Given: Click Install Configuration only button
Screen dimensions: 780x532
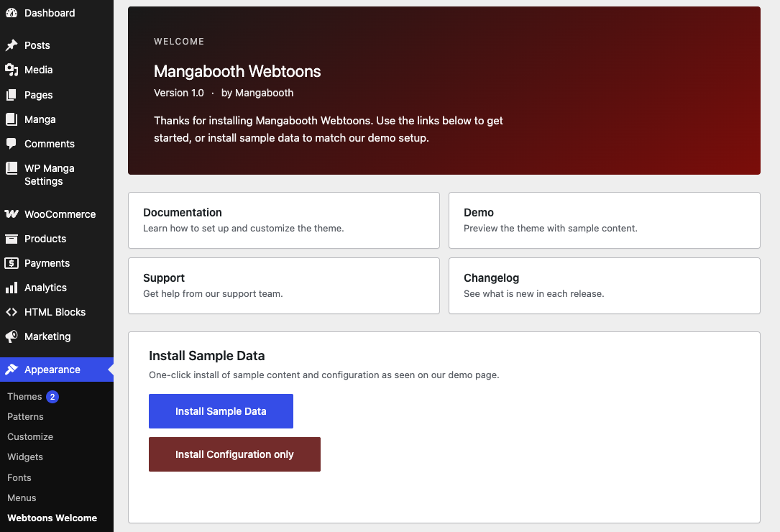Looking at the screenshot, I should tap(234, 454).
